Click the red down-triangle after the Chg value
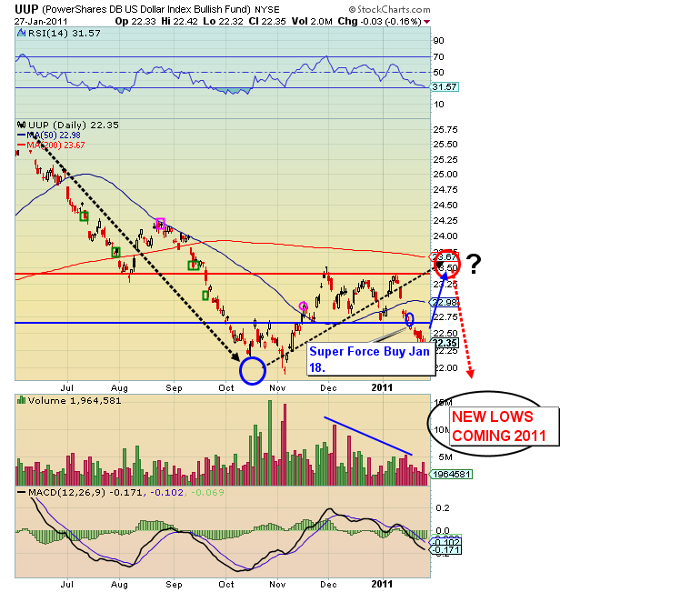This screenshot has width=700, height=592. click(427, 22)
